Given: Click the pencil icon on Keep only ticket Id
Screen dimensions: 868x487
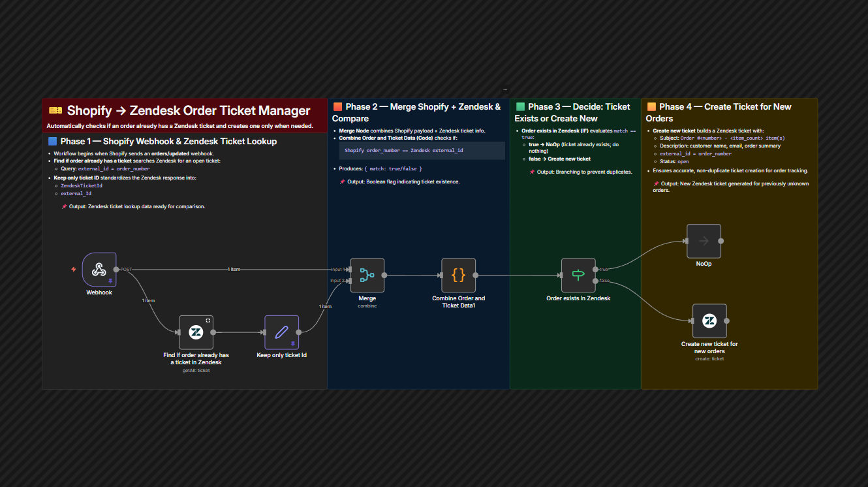Looking at the screenshot, I should pos(281,332).
